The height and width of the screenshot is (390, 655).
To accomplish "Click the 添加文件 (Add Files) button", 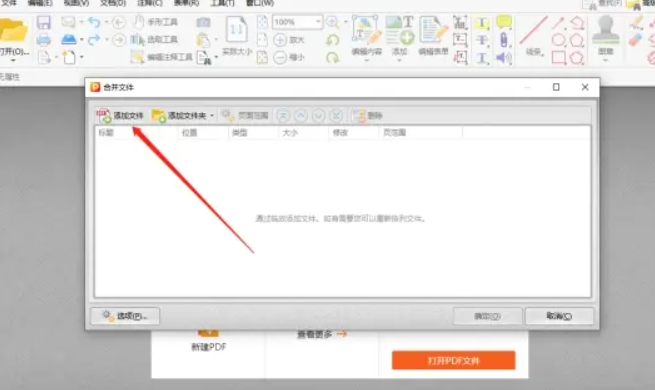I will click(120, 116).
